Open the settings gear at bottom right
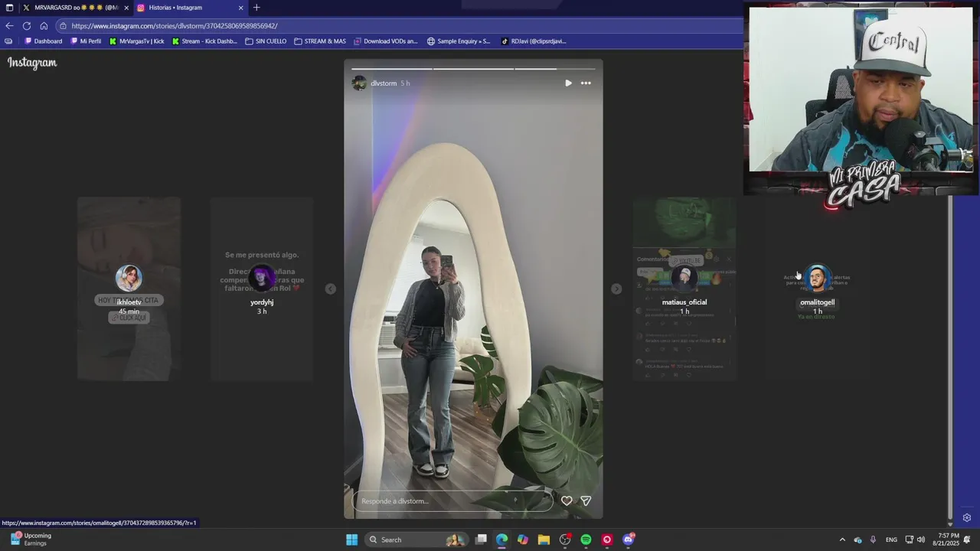This screenshot has height=551, width=980. tap(967, 518)
